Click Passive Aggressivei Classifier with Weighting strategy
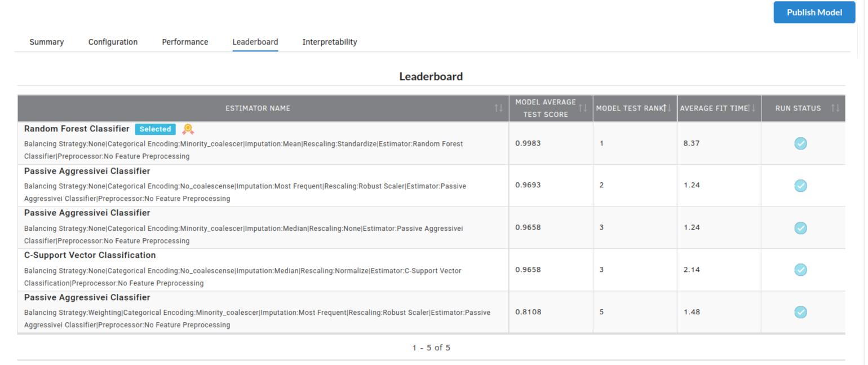Image resolution: width=868 pixels, height=365 pixels. [x=87, y=298]
